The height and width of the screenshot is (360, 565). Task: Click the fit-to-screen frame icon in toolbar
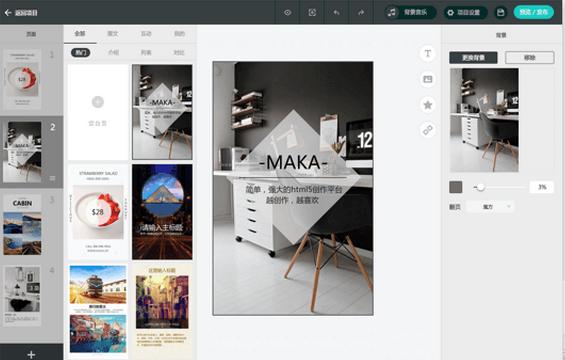click(312, 13)
